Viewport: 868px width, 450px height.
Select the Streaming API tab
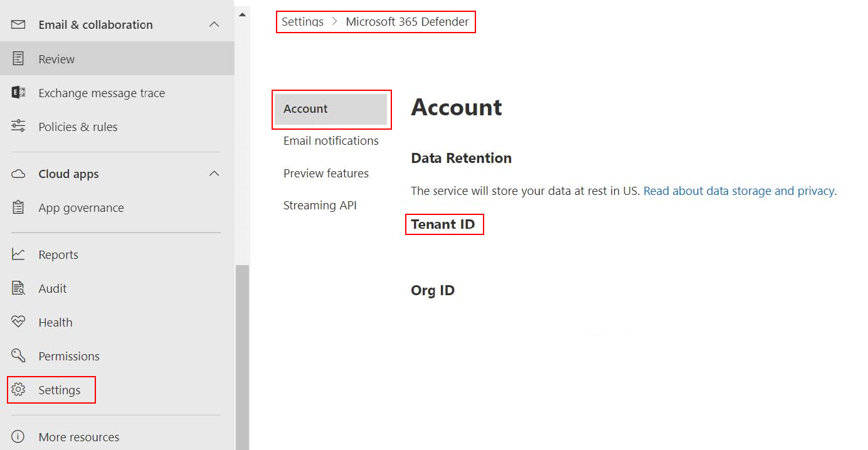click(320, 206)
